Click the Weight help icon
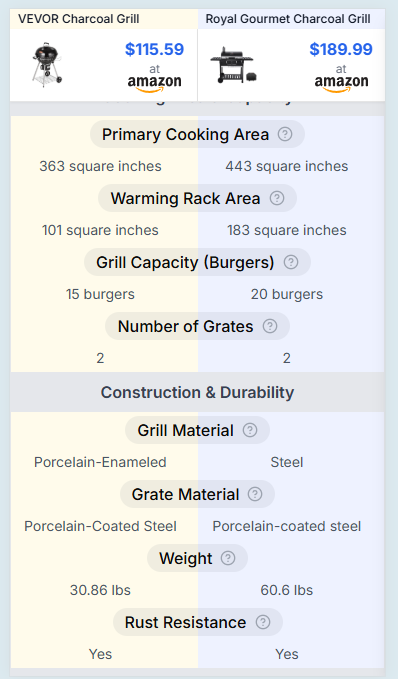The height and width of the screenshot is (679, 398). tap(228, 558)
